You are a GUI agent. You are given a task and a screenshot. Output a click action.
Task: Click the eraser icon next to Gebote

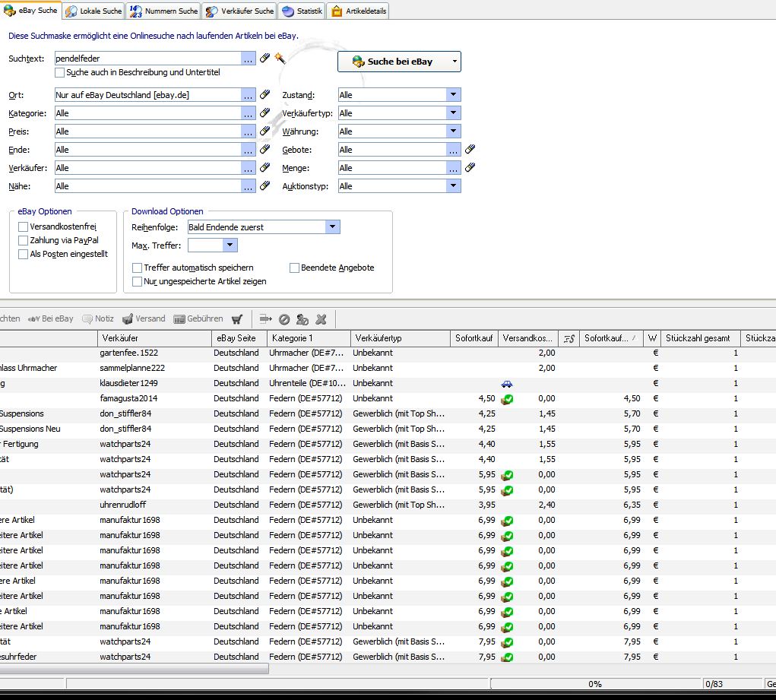pyautogui.click(x=470, y=150)
